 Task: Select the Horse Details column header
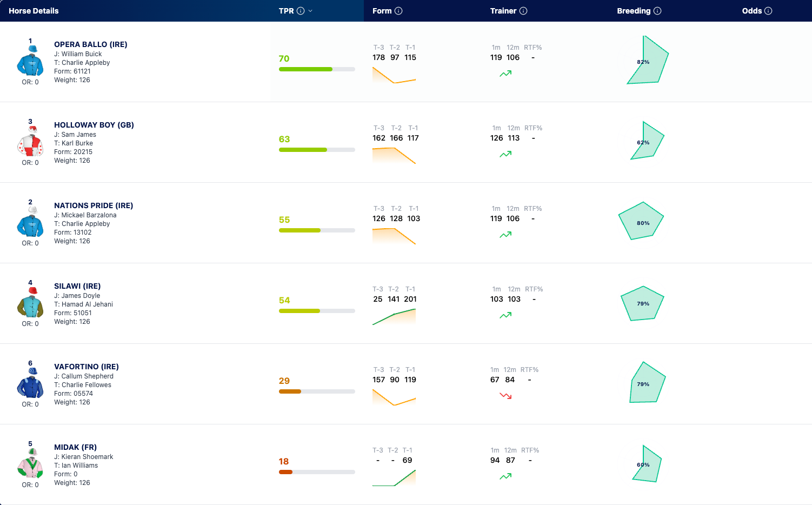(x=34, y=11)
